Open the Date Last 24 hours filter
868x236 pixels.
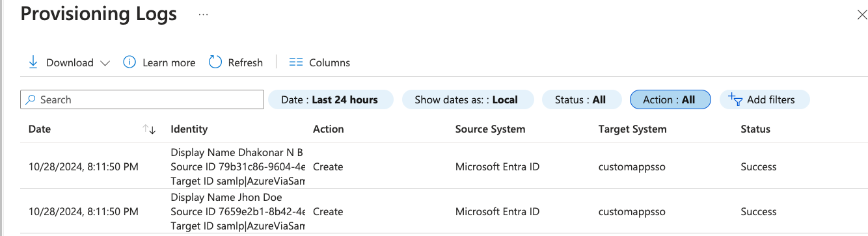click(331, 99)
